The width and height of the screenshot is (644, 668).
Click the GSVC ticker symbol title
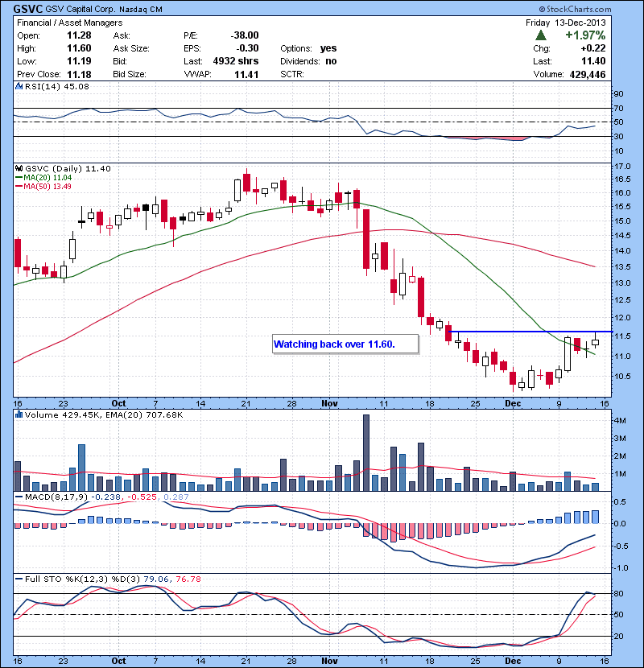pos(27,9)
